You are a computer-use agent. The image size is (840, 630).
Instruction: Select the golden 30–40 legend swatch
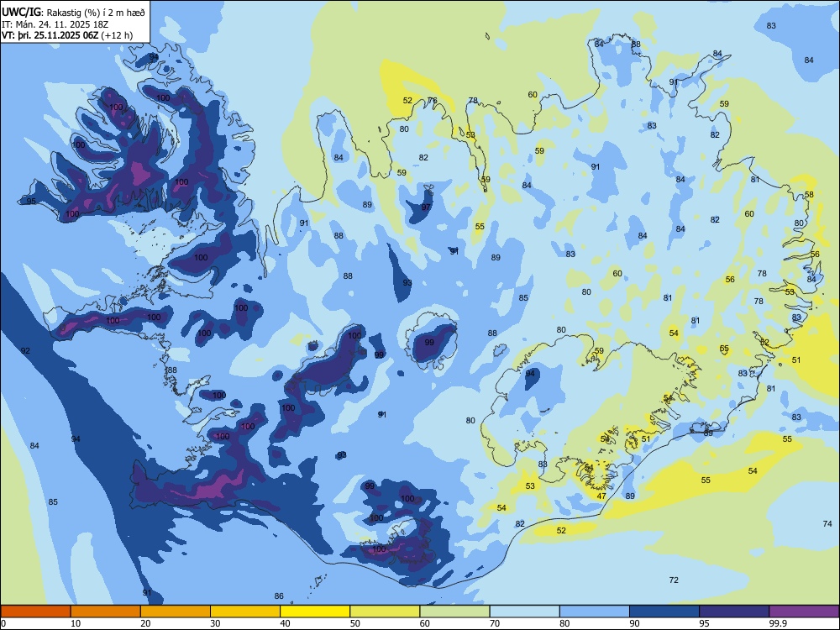coord(245,612)
